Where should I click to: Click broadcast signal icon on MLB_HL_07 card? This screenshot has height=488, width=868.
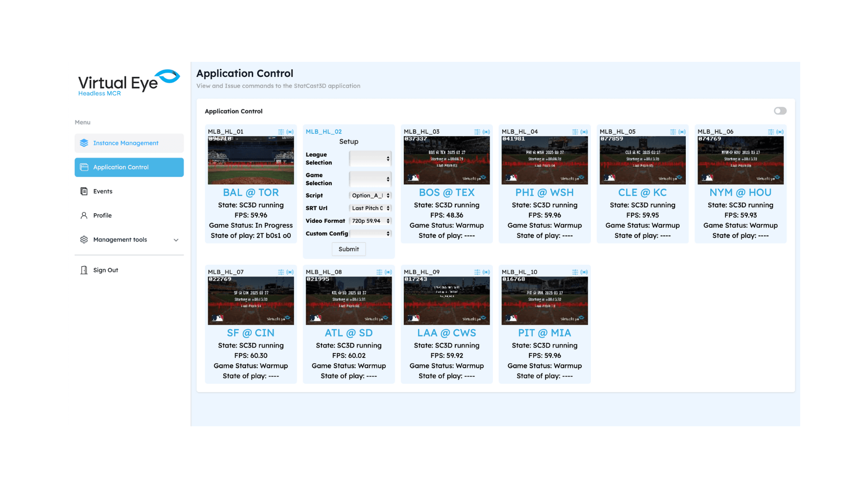[290, 272]
